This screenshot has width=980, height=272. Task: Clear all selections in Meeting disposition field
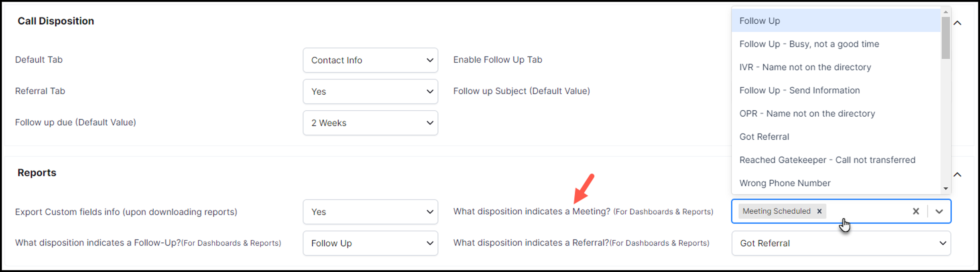coord(916,211)
